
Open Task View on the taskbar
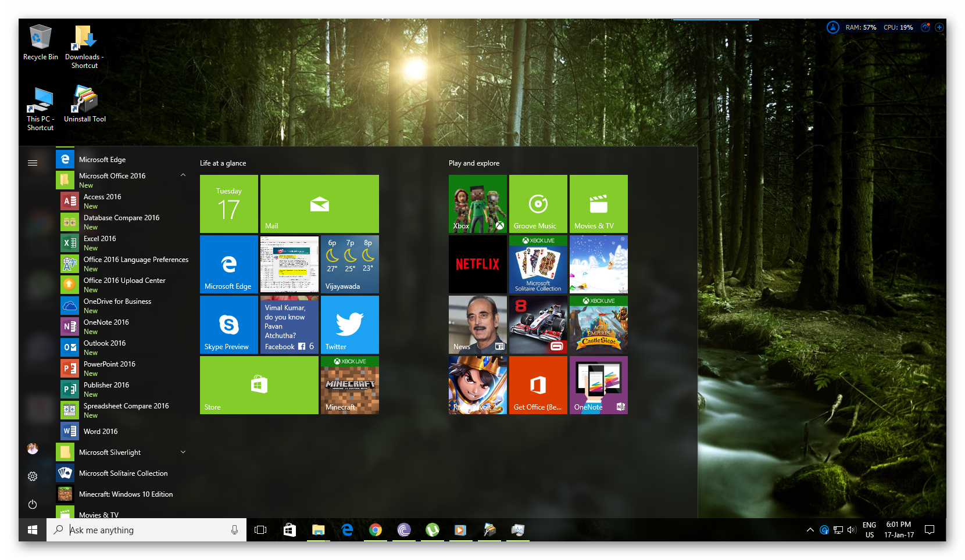pos(260,530)
